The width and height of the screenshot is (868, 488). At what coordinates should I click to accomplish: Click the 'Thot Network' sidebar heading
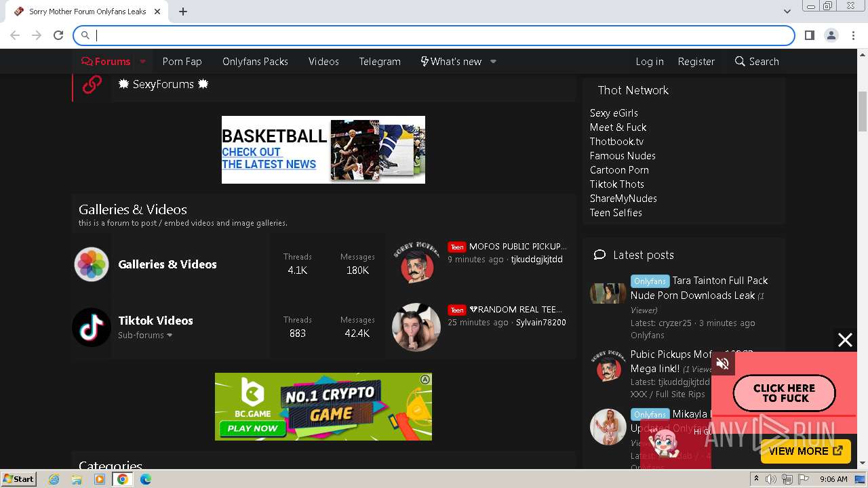coord(633,90)
